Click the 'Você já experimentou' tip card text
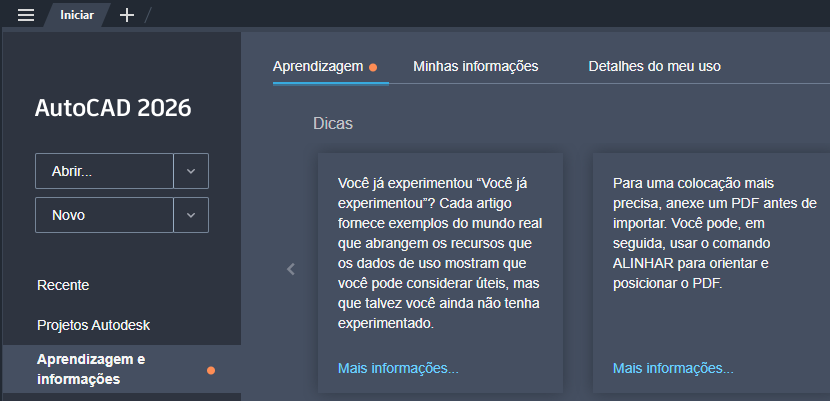 pos(440,253)
